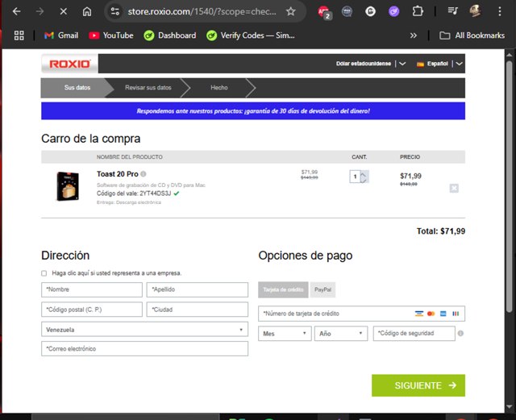Image resolution: width=516 pixels, height=420 pixels.
Task: Click the green SIGUIENTE button
Action: point(418,385)
